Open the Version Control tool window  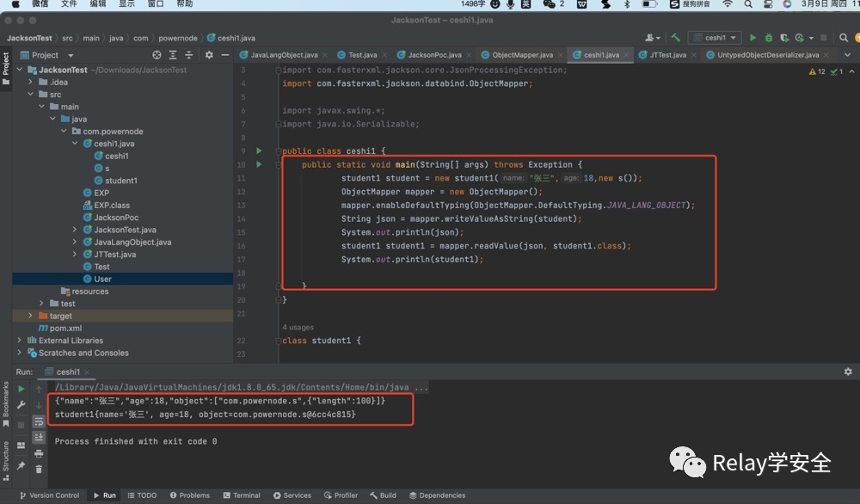[49, 495]
